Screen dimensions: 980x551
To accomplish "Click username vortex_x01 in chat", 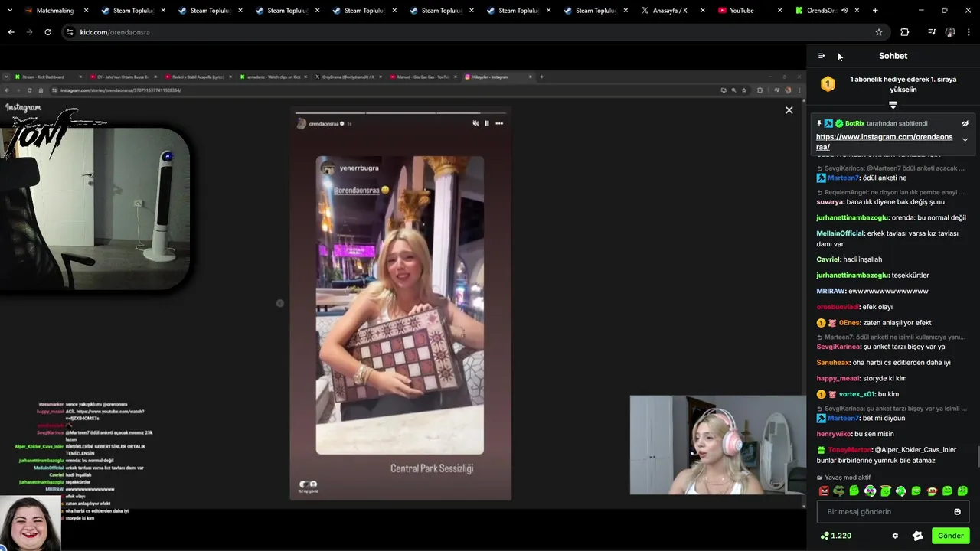I will pyautogui.click(x=856, y=394).
